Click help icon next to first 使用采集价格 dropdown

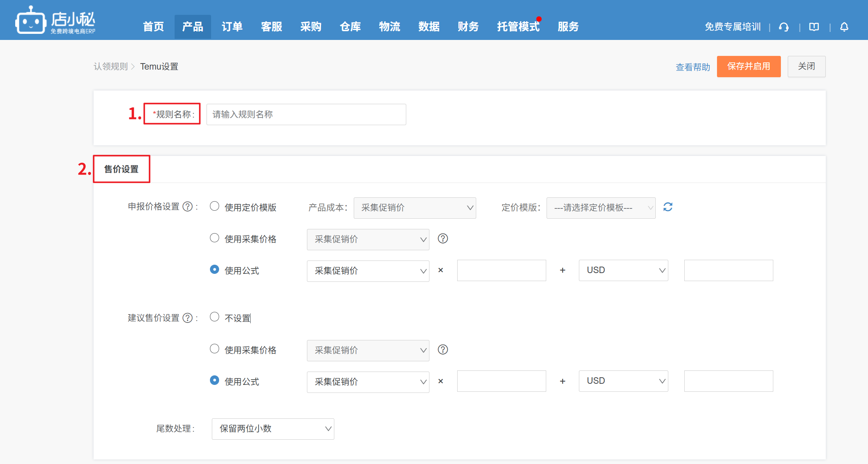443,239
